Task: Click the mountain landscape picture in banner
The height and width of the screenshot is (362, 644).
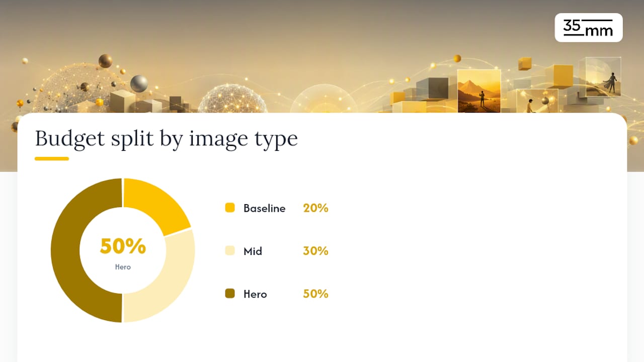Action: click(479, 91)
